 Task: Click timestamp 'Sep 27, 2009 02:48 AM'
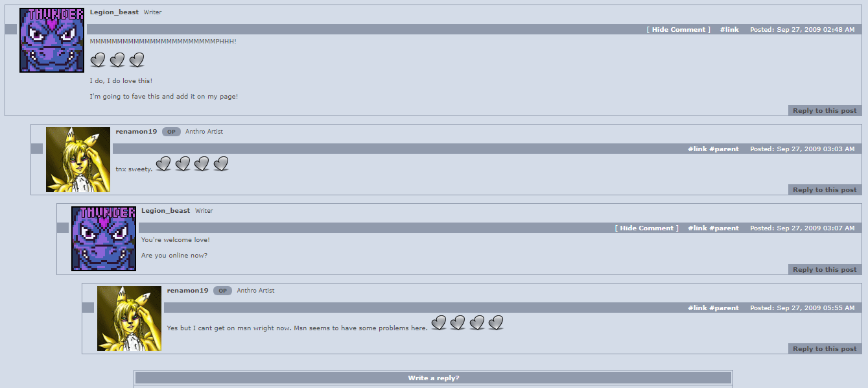click(x=815, y=30)
